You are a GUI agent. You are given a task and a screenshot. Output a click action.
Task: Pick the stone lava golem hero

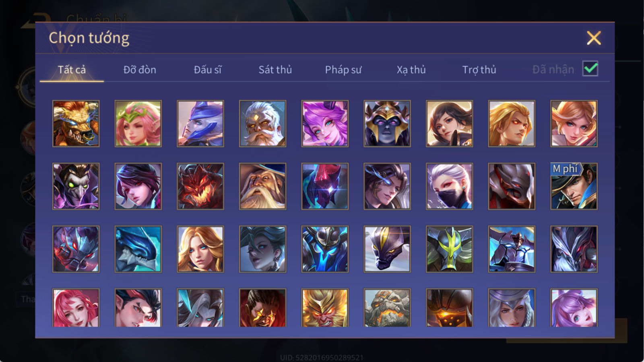[387, 308]
